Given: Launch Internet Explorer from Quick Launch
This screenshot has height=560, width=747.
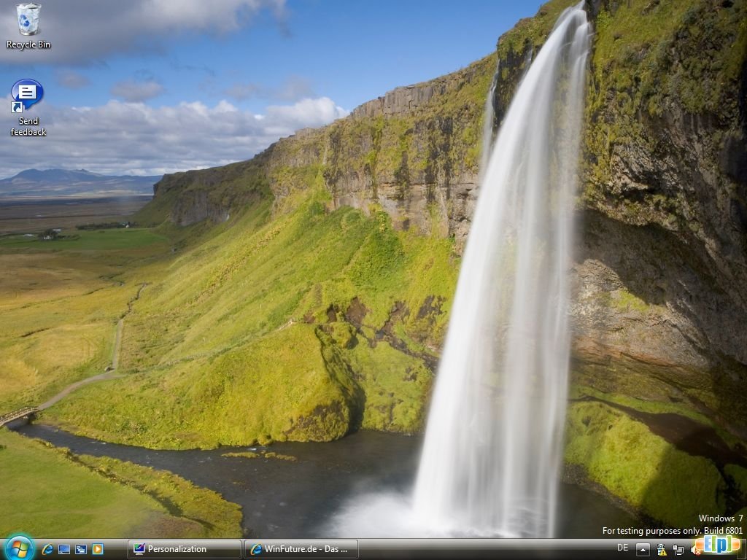Looking at the screenshot, I should (x=47, y=549).
